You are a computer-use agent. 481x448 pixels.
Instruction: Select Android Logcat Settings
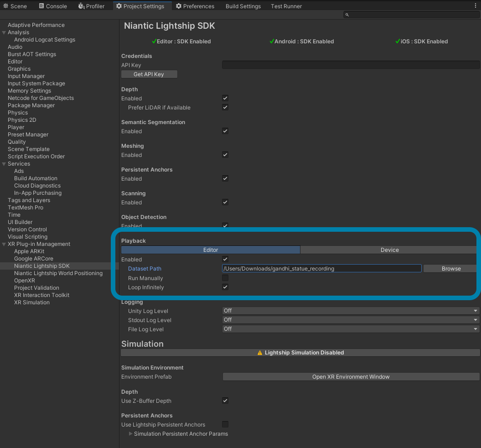[45, 40]
